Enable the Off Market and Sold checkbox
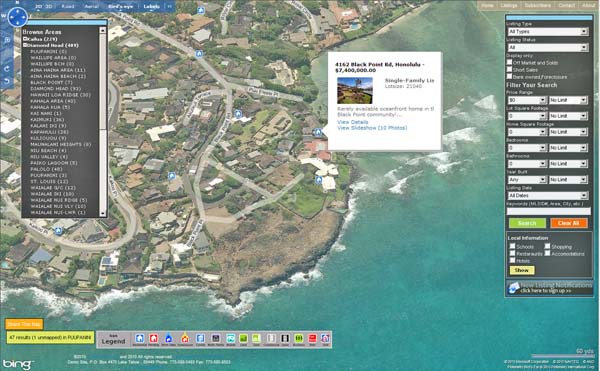The height and width of the screenshot is (371, 600). pos(509,62)
